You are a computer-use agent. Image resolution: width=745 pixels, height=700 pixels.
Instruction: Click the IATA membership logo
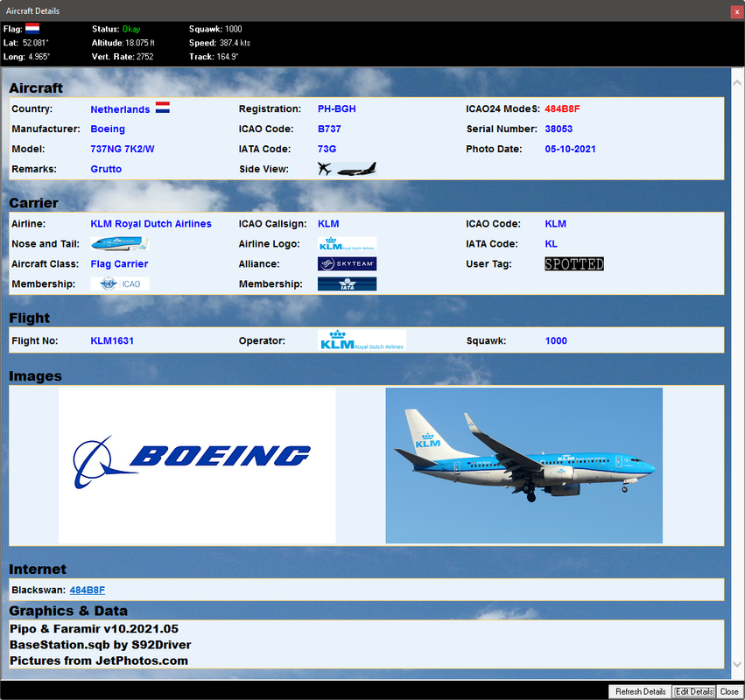[x=347, y=284]
